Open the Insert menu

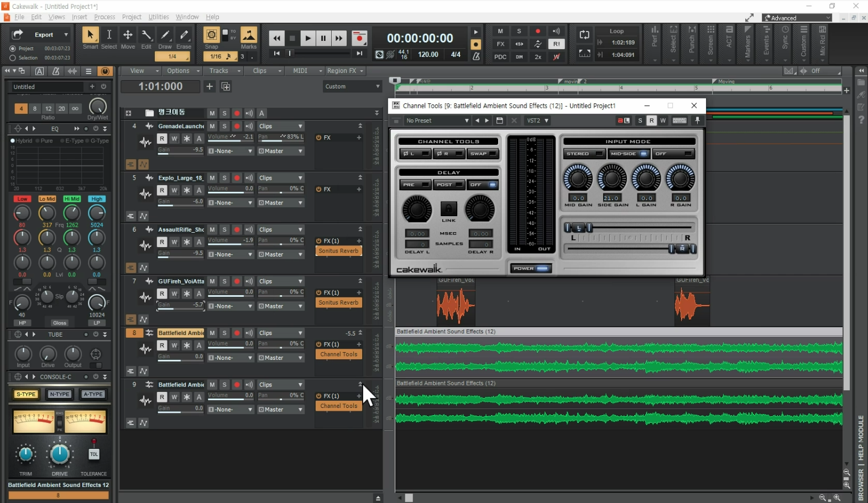pyautogui.click(x=80, y=17)
